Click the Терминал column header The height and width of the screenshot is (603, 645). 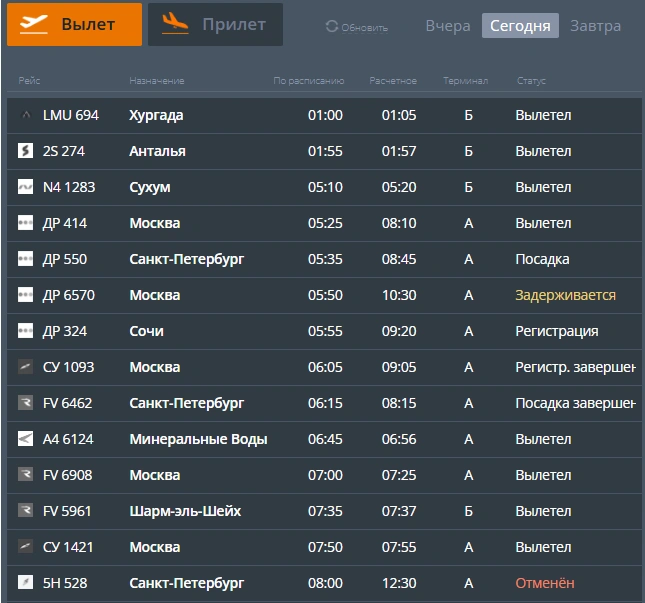tap(466, 81)
